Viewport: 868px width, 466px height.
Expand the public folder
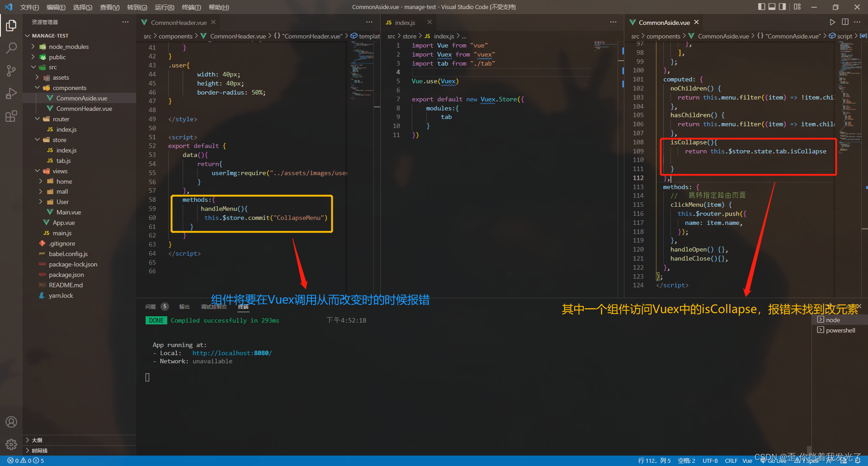pos(33,57)
